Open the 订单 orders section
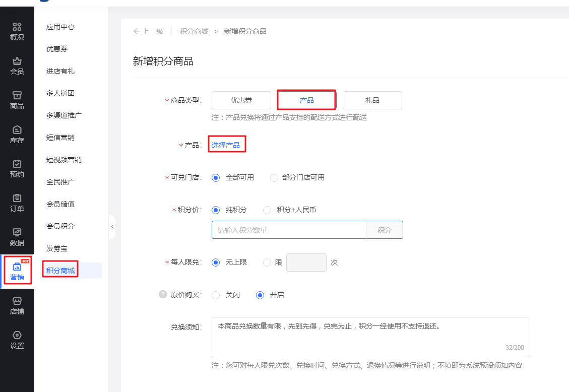Viewport: 569px width, 392px height. pos(17,203)
